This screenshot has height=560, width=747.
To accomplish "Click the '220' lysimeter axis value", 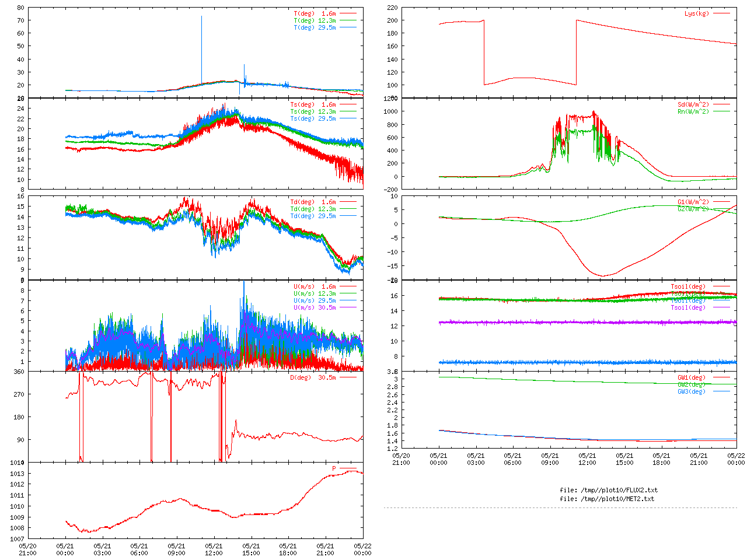I will coord(392,8).
